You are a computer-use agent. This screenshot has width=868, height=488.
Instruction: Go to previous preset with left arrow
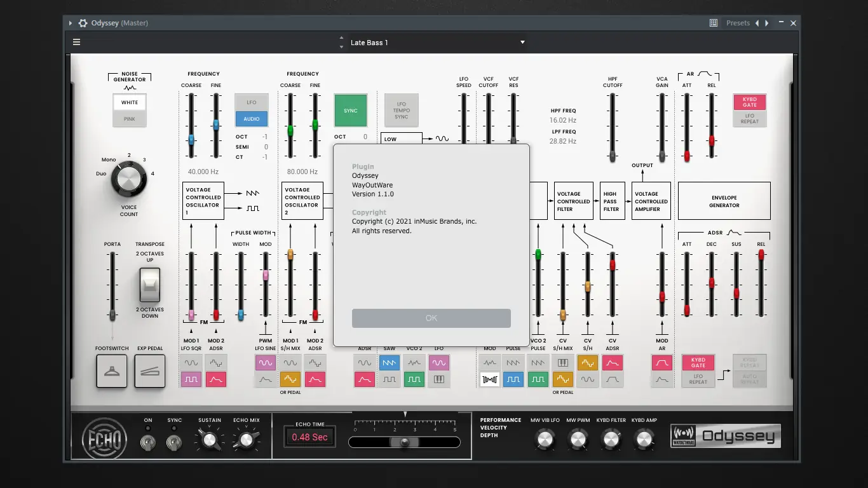pos(757,23)
